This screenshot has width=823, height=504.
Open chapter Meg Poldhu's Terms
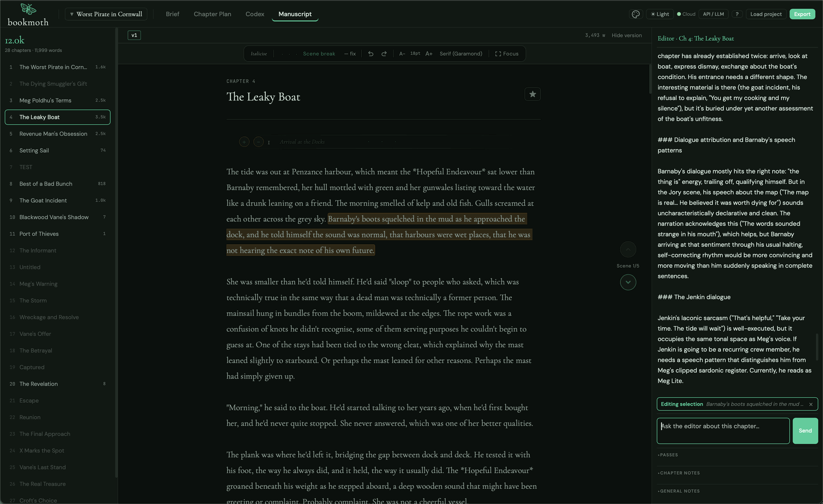58,100
